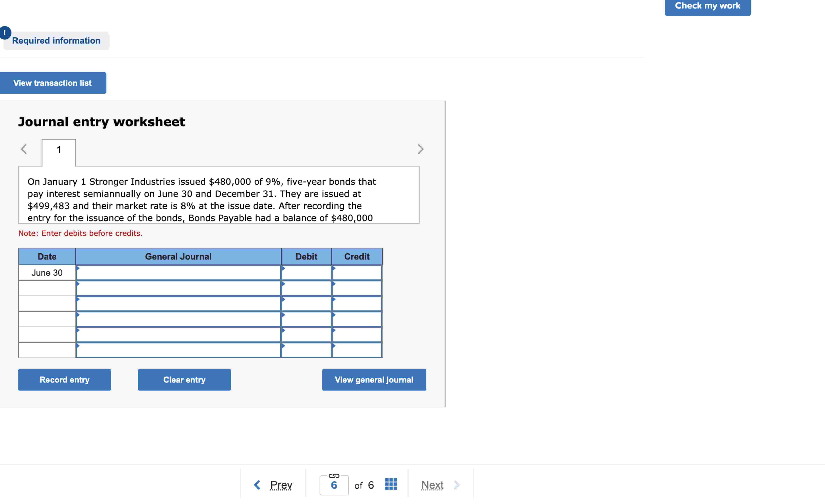This screenshot has width=825, height=504.
Task: Click the second row Credit amount field
Action: click(x=357, y=288)
